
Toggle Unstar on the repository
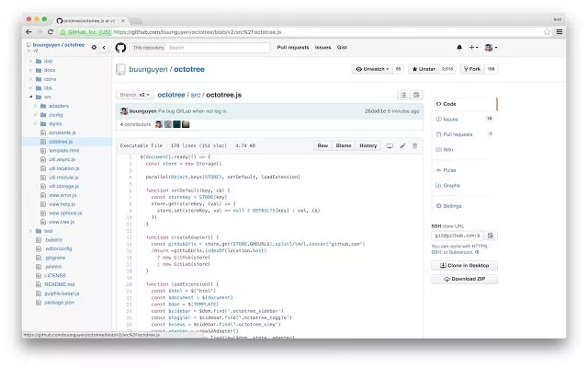coord(424,69)
